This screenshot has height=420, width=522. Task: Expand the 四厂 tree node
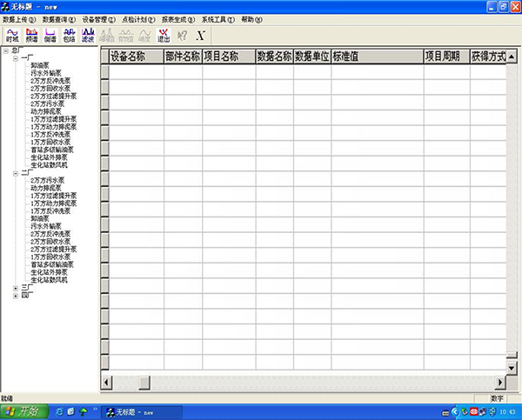(x=16, y=295)
